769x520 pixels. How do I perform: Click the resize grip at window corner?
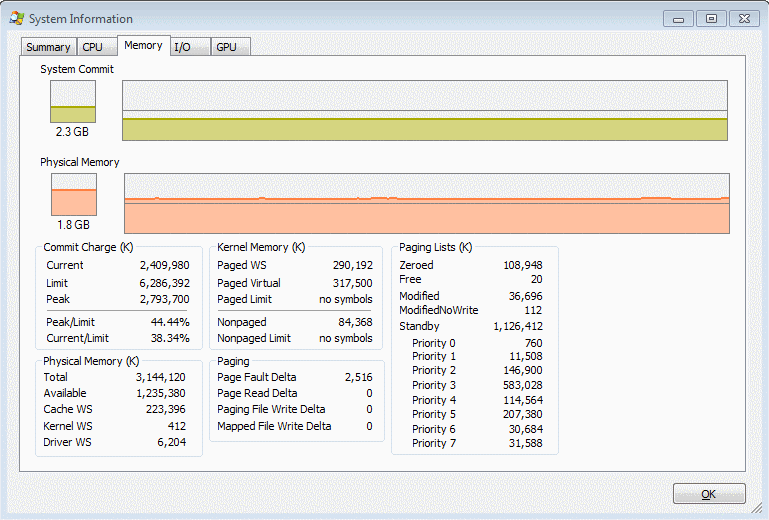[758, 509]
